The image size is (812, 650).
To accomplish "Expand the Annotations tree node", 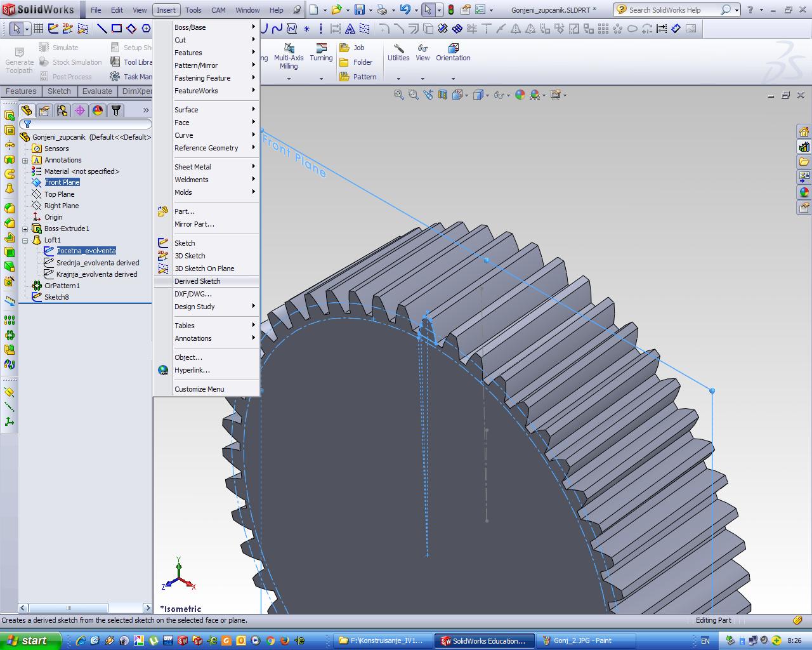I will tap(25, 160).
